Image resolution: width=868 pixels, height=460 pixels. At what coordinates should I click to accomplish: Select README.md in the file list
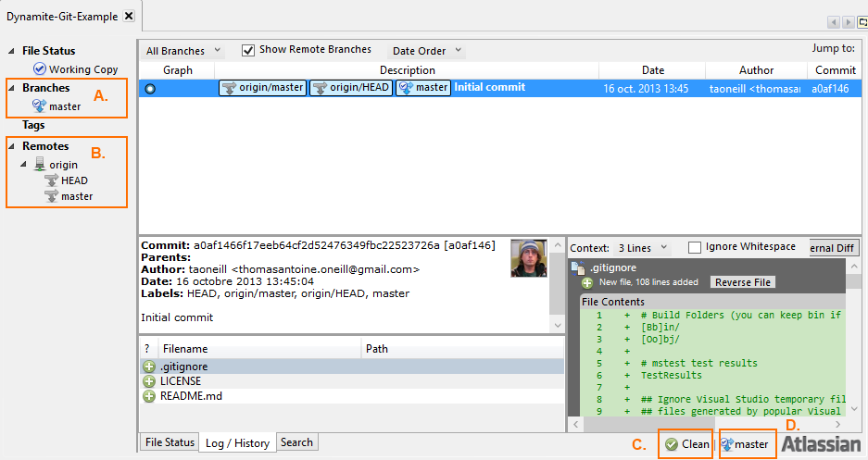tap(352, 396)
